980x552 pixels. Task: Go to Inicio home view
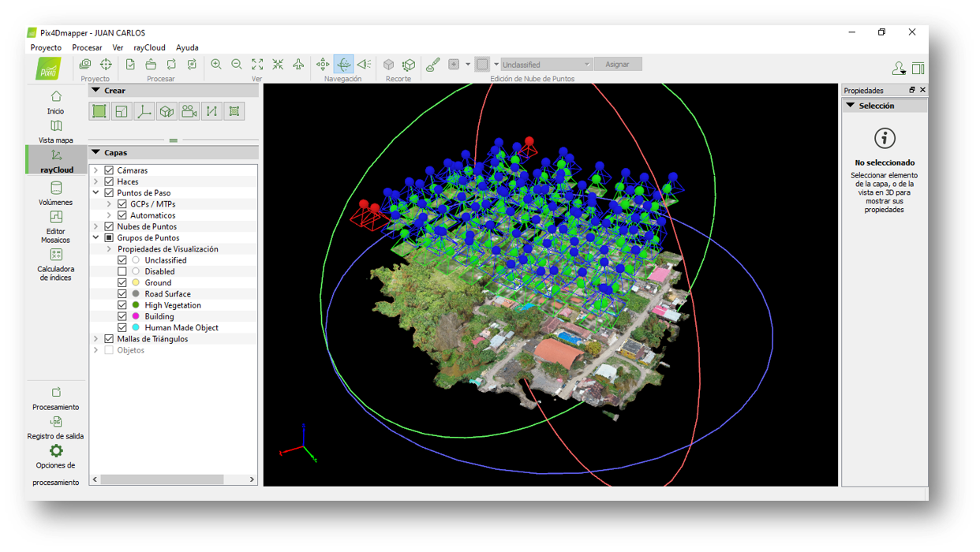pos(56,103)
